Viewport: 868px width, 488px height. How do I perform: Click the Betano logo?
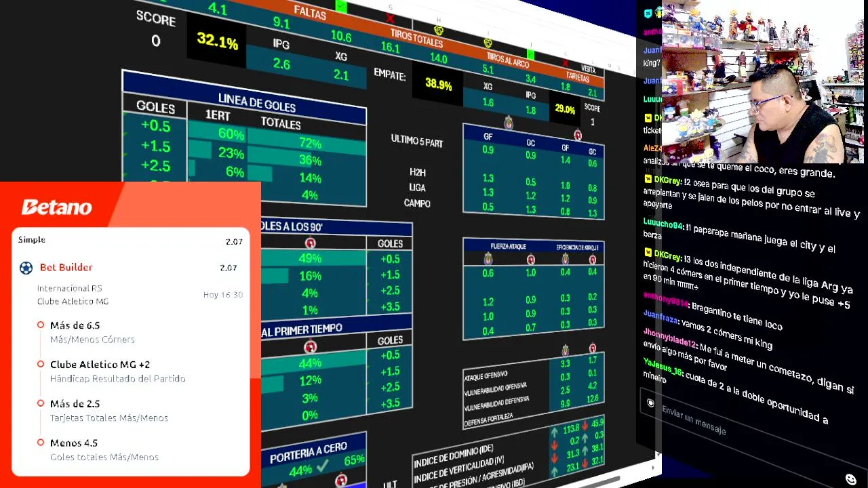pyautogui.click(x=57, y=207)
